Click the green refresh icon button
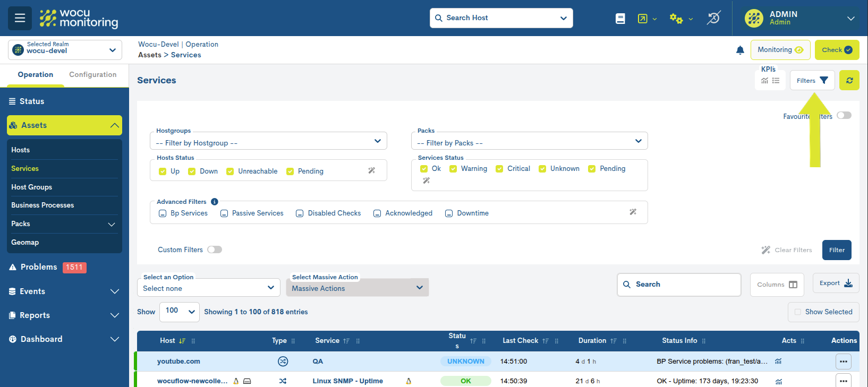This screenshot has height=387, width=868. click(x=849, y=81)
